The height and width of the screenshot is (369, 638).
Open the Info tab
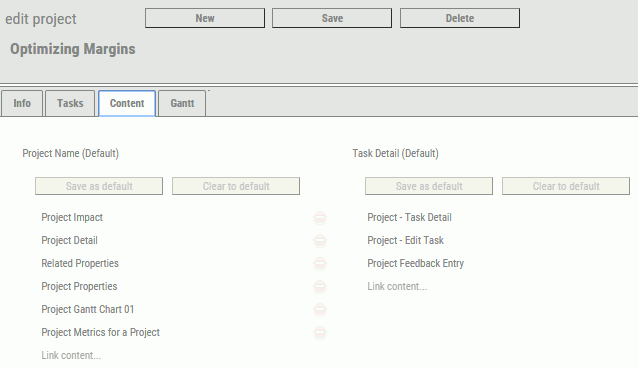point(22,103)
